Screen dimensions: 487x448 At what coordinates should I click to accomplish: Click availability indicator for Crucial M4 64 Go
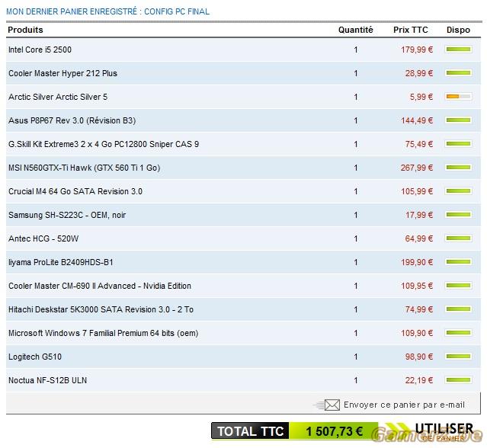click(x=459, y=191)
